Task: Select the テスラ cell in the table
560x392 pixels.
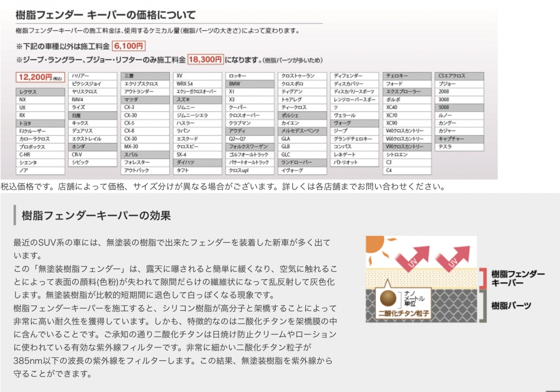Action: (460, 147)
